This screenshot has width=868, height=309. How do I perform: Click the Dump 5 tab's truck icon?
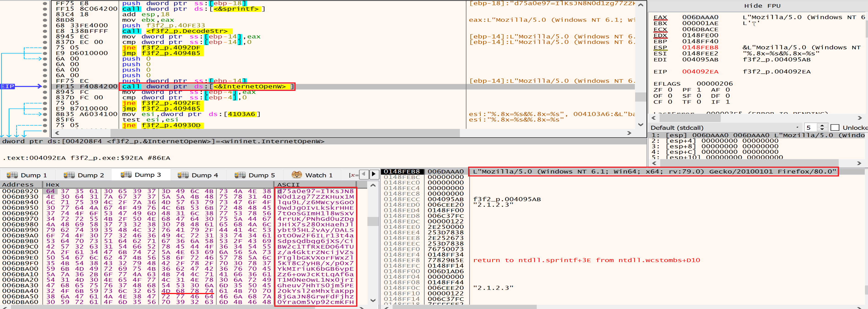point(240,175)
